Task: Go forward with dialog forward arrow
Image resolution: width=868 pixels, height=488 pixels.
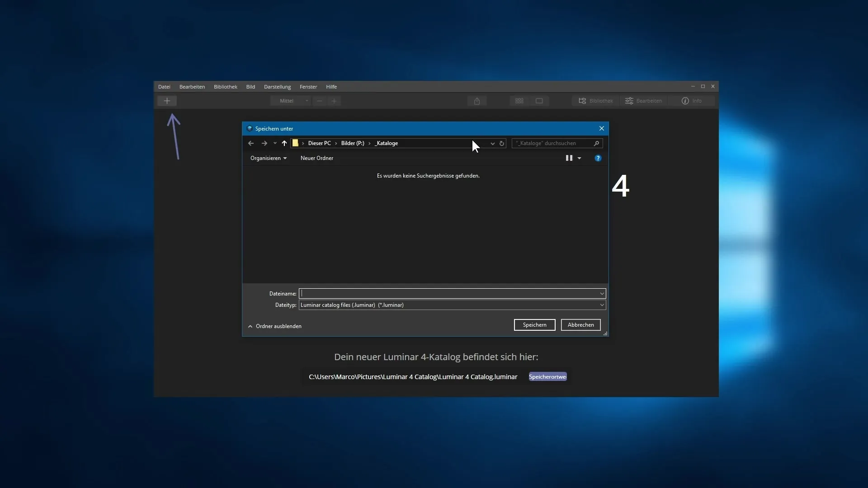Action: [x=264, y=143]
